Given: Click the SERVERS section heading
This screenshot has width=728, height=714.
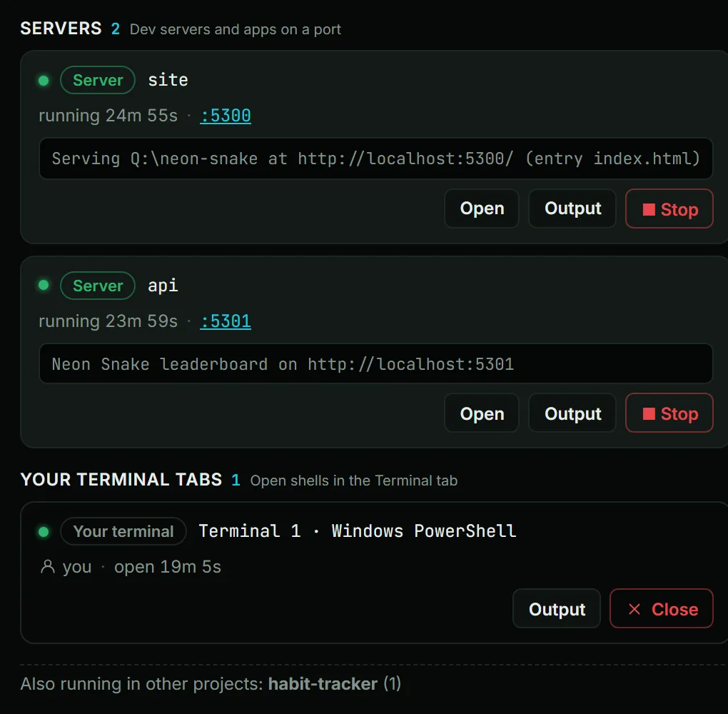Looking at the screenshot, I should 61,29.
